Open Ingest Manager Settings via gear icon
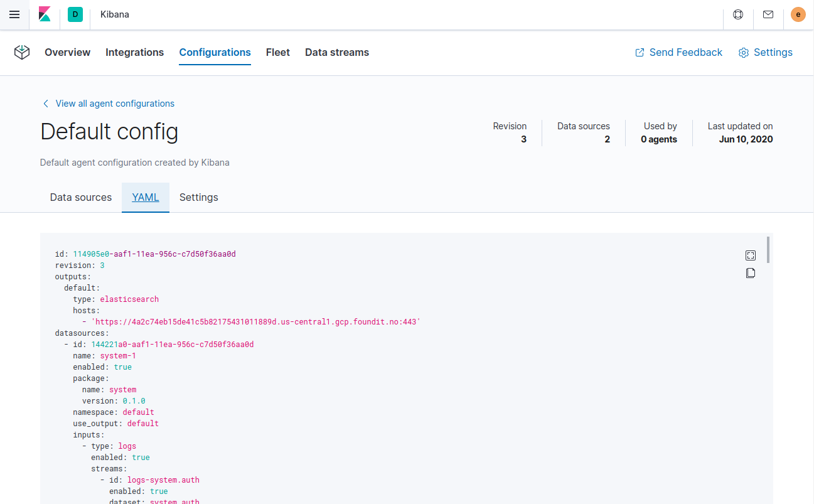 coord(765,53)
